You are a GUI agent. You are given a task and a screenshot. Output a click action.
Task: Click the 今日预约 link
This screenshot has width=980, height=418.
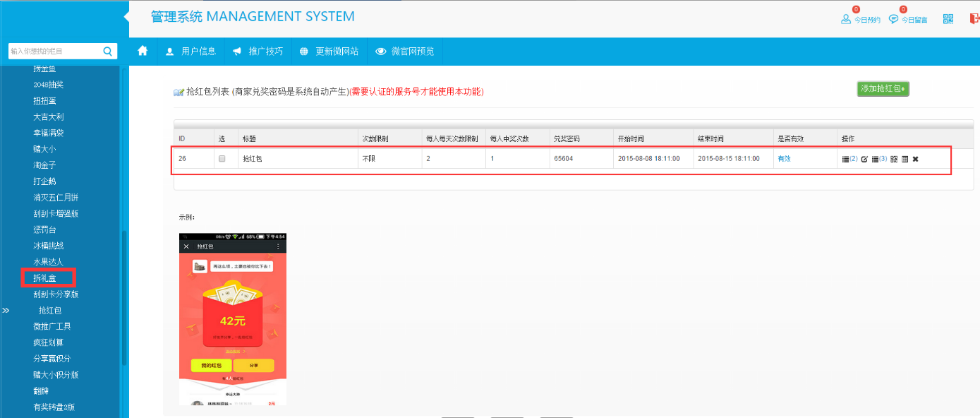click(861, 20)
